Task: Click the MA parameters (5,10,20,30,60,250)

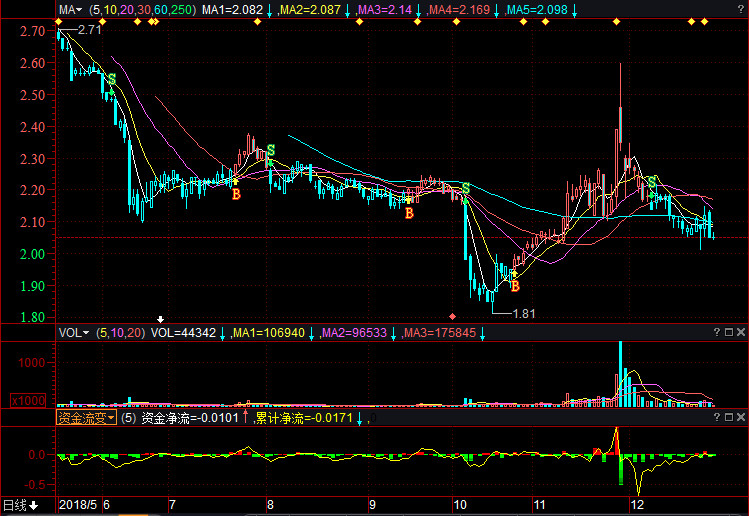Action: [x=142, y=10]
